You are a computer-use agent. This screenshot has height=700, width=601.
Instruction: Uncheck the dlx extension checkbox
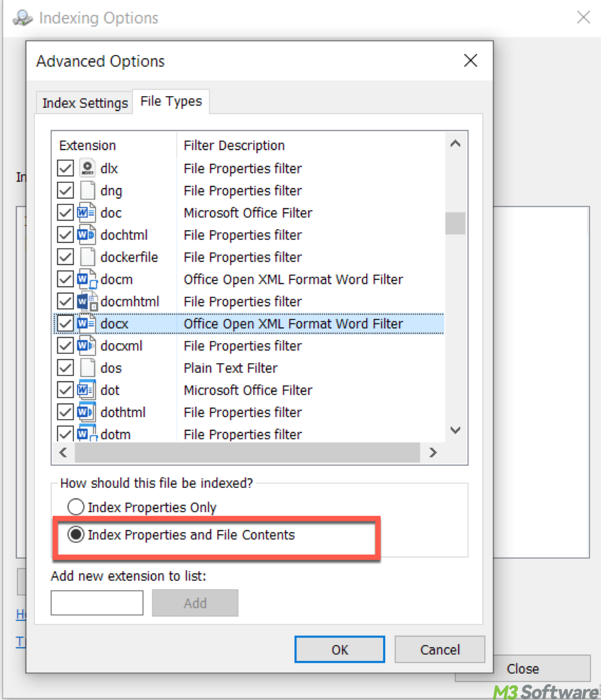(65, 168)
